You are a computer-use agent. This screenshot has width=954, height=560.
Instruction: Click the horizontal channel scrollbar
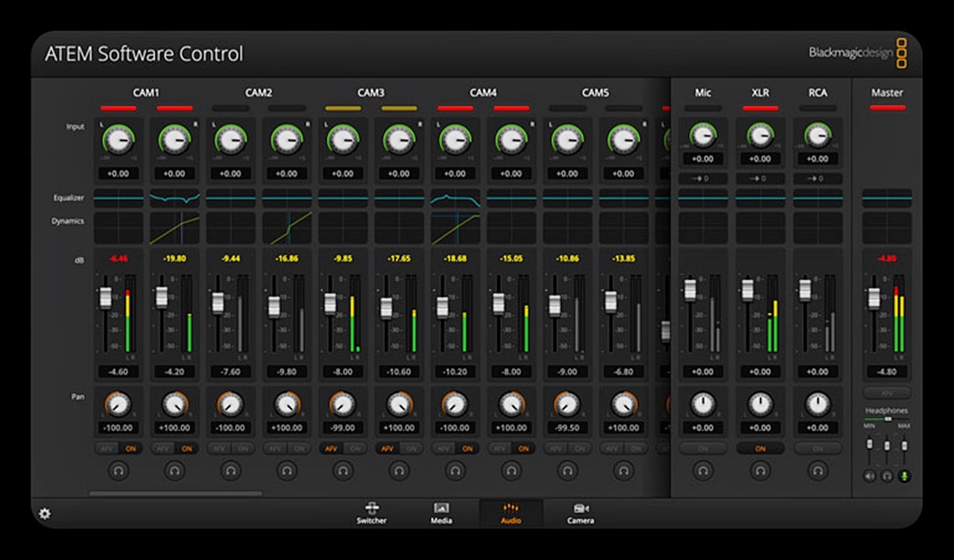pyautogui.click(x=176, y=493)
